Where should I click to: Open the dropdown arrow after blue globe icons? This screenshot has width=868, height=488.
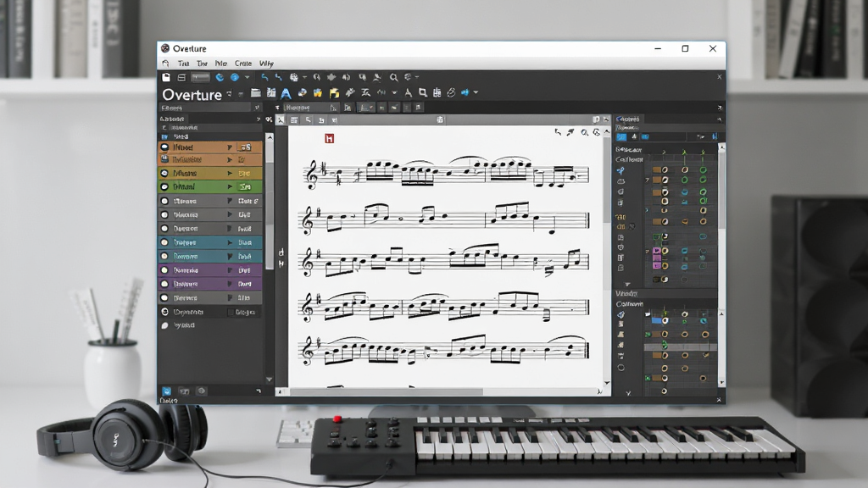(248, 77)
